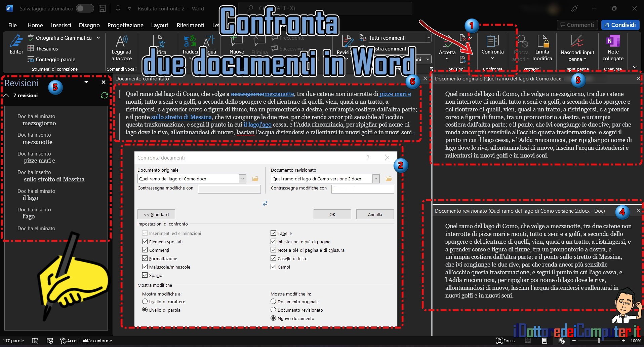Switch to print layout view icon

pos(545,341)
